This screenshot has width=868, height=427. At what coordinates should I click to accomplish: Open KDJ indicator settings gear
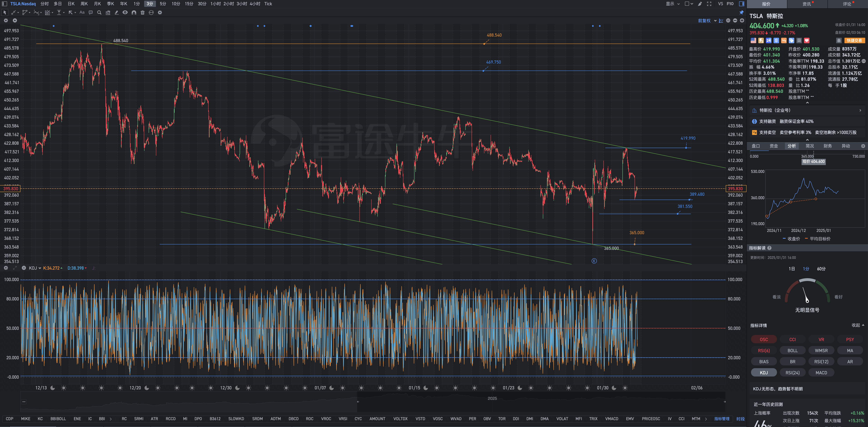pyautogui.click(x=6, y=268)
